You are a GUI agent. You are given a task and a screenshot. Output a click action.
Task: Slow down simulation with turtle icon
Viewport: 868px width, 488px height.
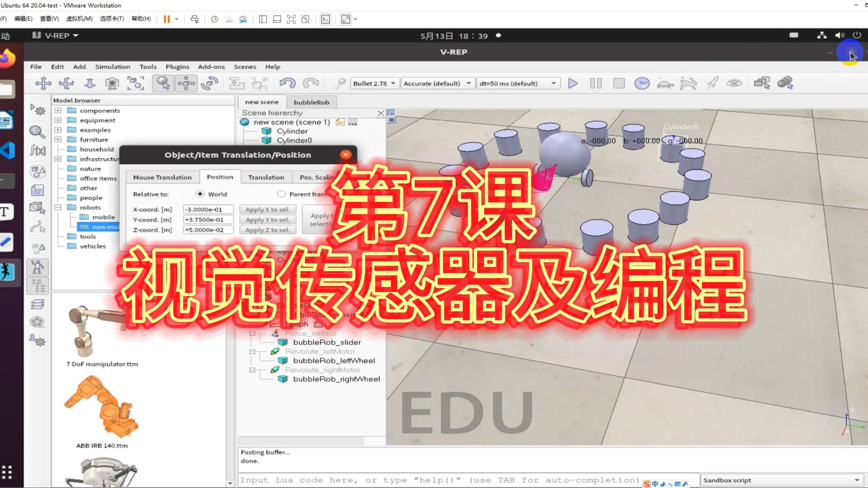tap(665, 84)
